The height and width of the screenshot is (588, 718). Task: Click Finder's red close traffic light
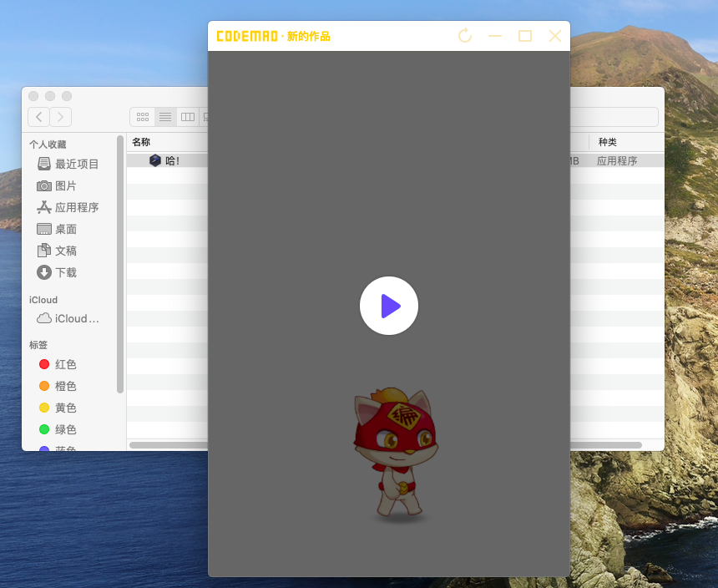(33, 96)
